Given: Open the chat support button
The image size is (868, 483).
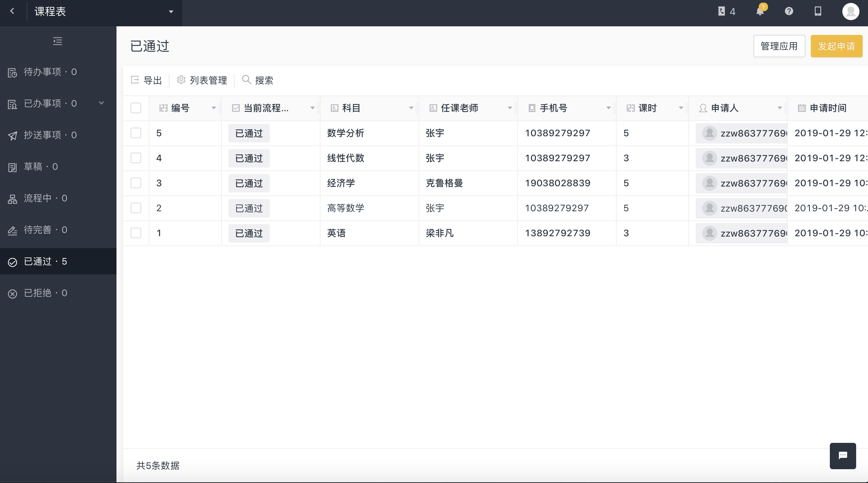Looking at the screenshot, I should [x=843, y=456].
